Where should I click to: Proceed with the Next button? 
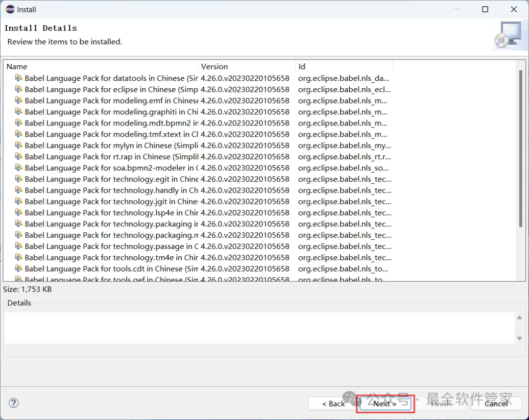385,403
